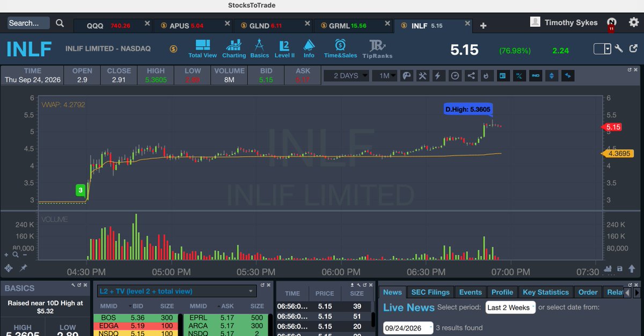Close the GLND tab

point(308,24)
